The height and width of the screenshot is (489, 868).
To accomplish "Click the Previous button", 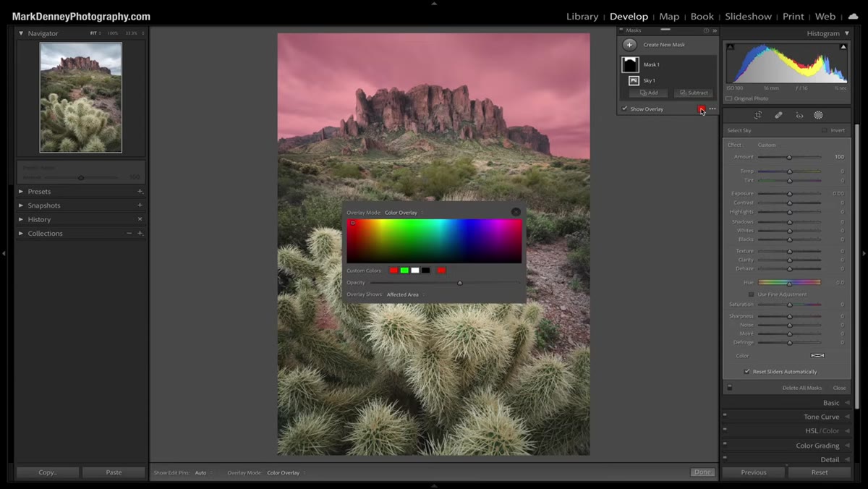I will coord(753,472).
